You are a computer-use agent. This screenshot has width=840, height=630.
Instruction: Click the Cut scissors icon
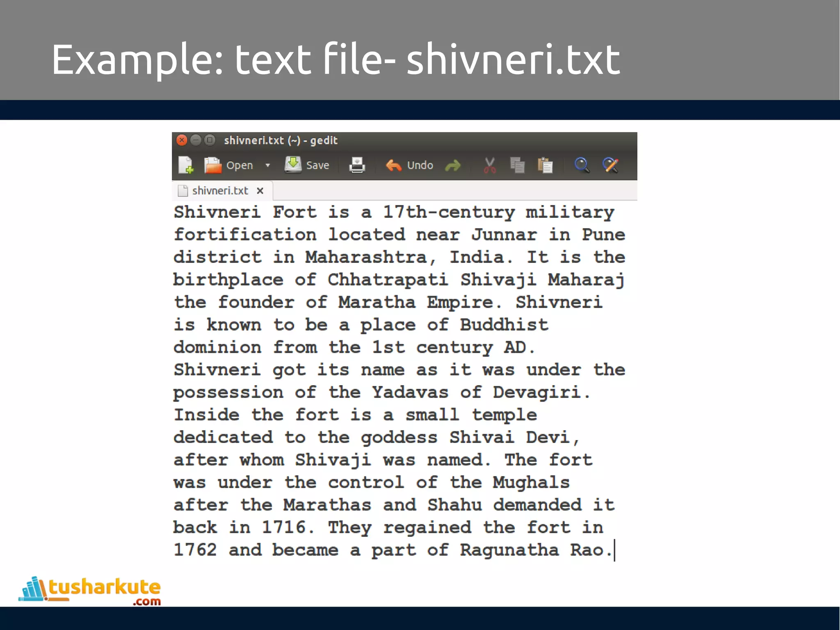(x=490, y=165)
